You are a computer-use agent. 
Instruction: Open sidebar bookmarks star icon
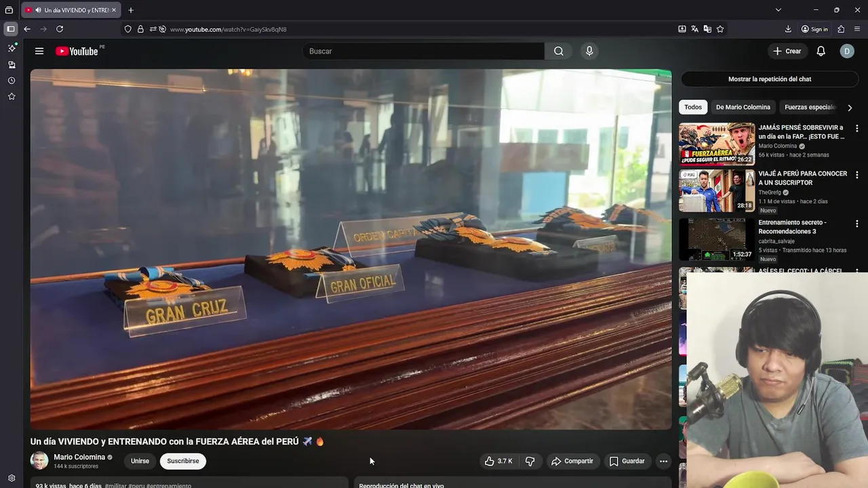12,97
